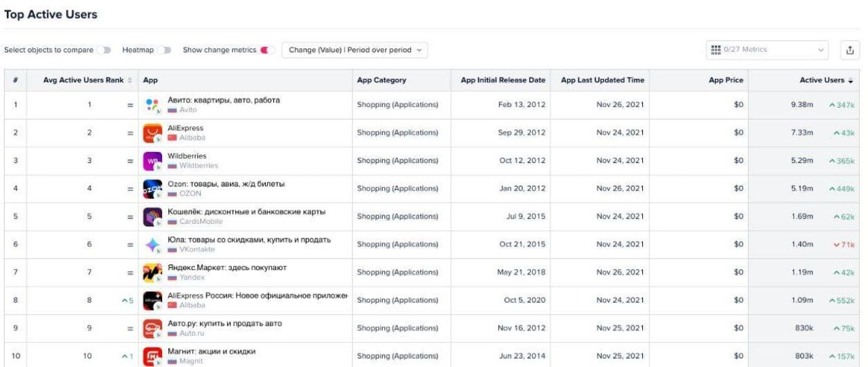Open the 0/27 Metrics dropdown
Screen dimensions: 868x367
[x=767, y=50]
